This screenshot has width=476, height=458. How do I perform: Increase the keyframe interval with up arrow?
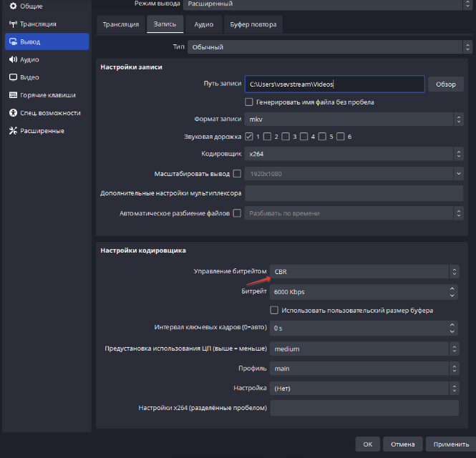pos(452,324)
